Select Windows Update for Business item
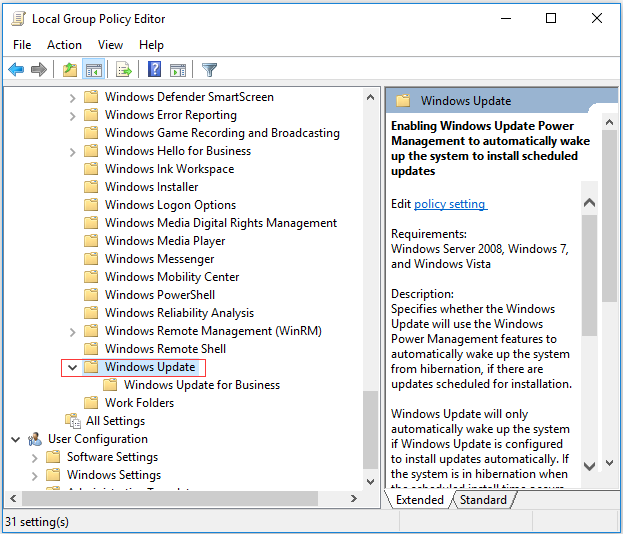 coord(202,385)
